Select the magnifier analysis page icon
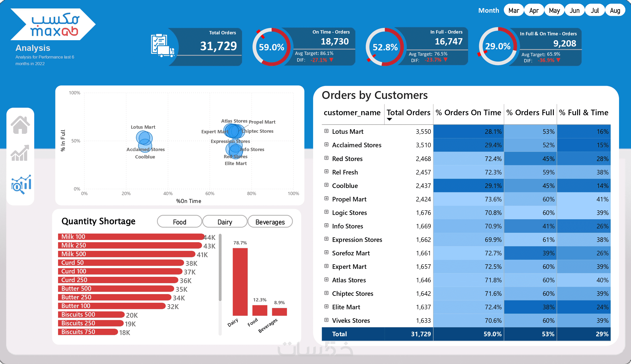The image size is (631, 364). coord(21,184)
